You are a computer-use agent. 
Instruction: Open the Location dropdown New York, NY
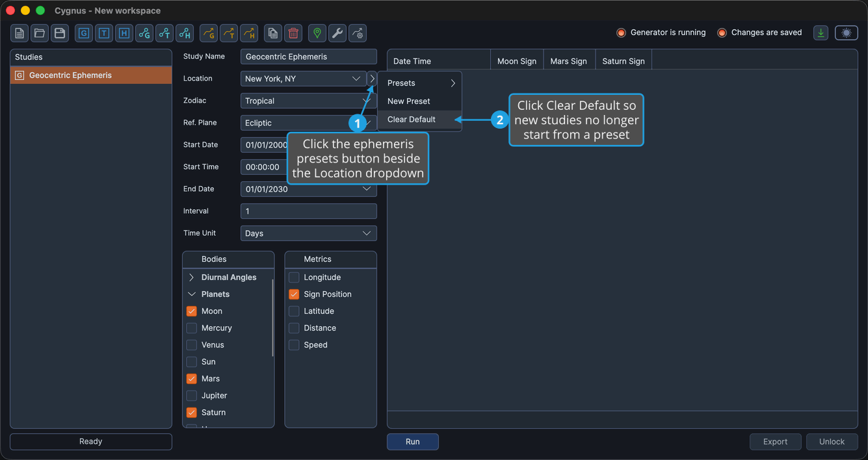point(303,79)
